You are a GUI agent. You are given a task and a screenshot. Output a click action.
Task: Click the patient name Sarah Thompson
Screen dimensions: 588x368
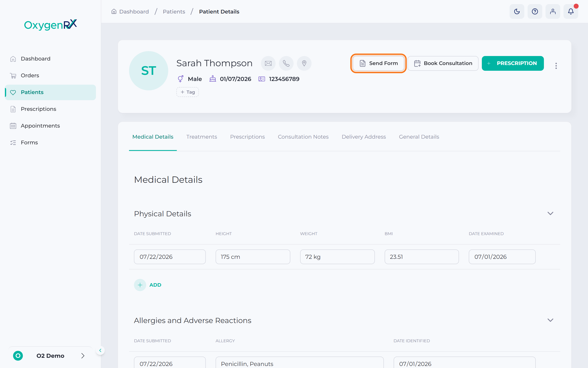tap(215, 63)
